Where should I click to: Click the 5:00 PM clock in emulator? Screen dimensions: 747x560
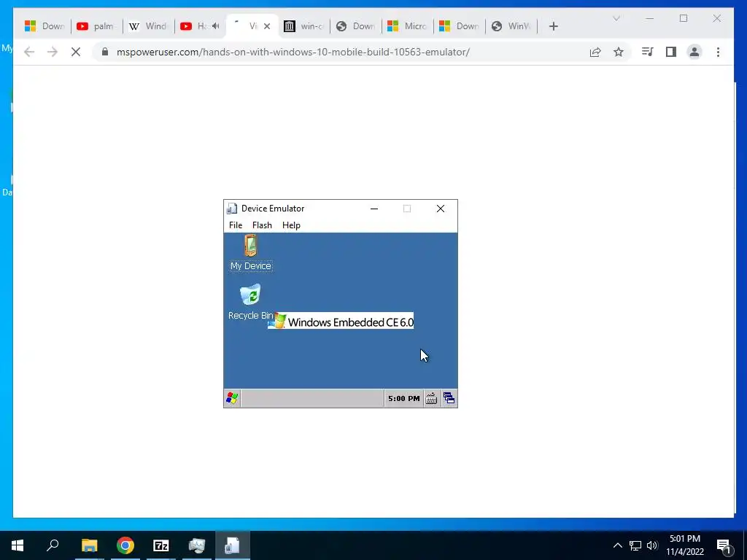coord(403,398)
